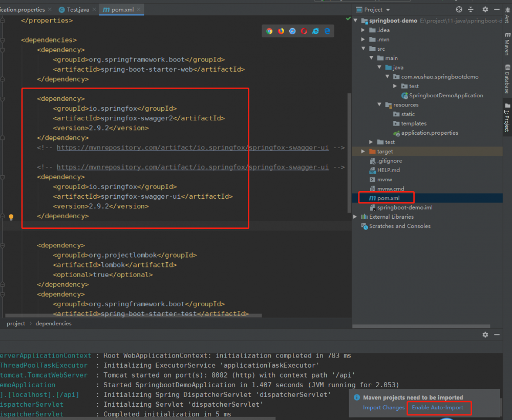Expand the target folder
The width and height of the screenshot is (512, 420).
pyautogui.click(x=364, y=152)
